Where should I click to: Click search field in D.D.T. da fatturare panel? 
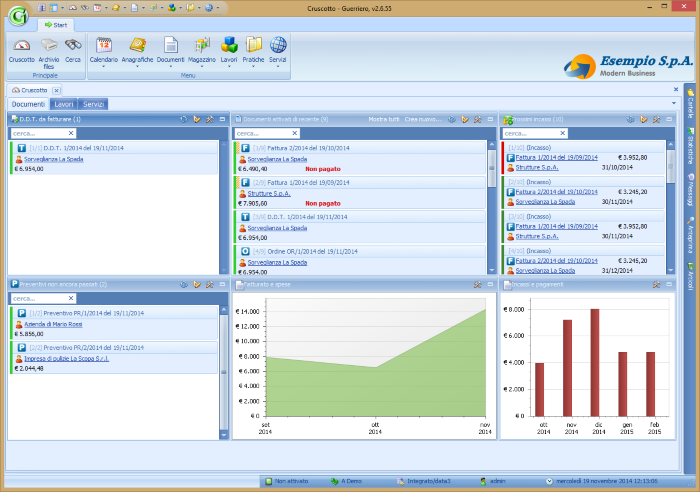click(39, 133)
